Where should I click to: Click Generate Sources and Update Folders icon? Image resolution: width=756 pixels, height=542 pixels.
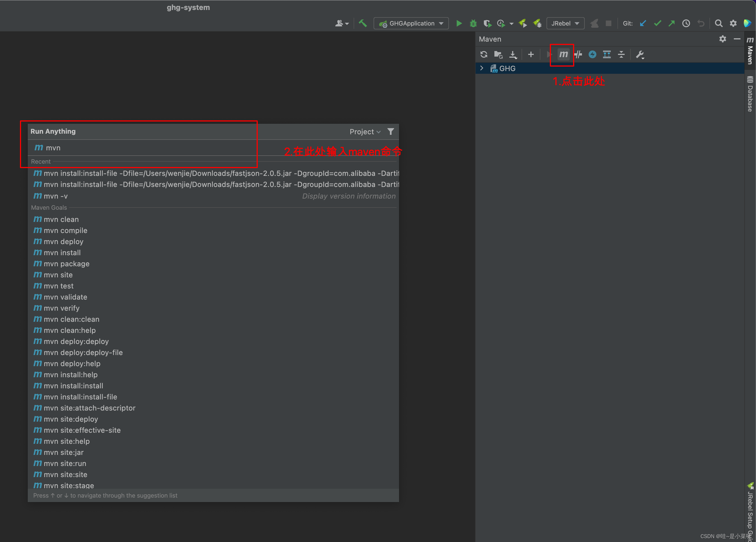click(x=498, y=54)
